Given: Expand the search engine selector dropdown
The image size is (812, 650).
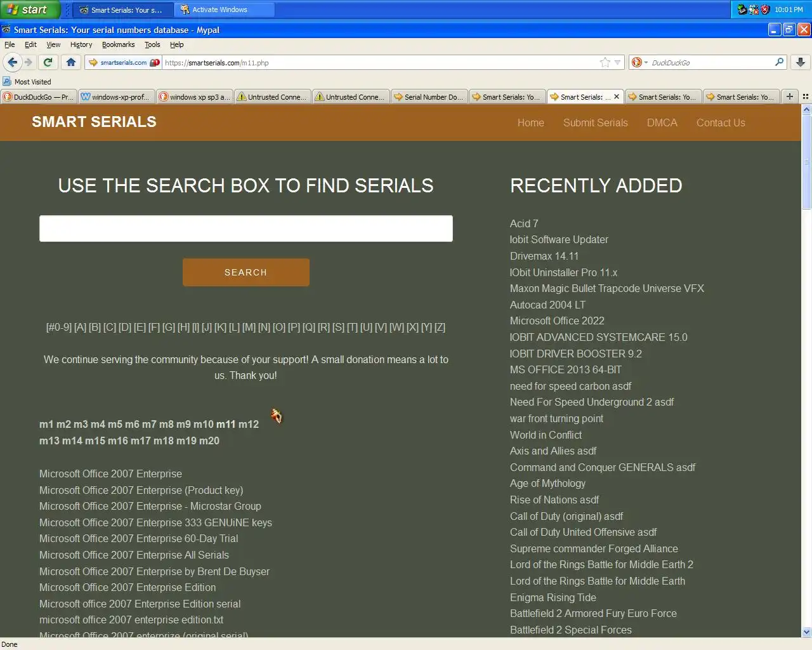Looking at the screenshot, I should pos(646,62).
